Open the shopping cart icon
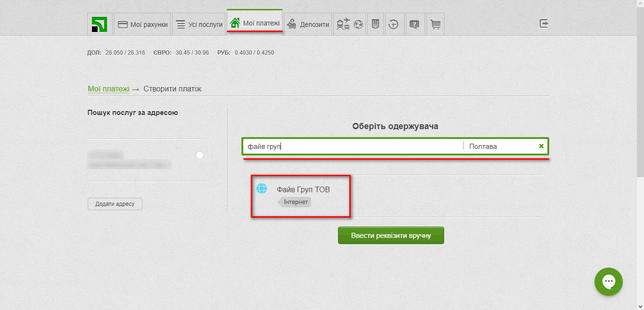Viewport: 644px width, 310px height. tap(436, 24)
